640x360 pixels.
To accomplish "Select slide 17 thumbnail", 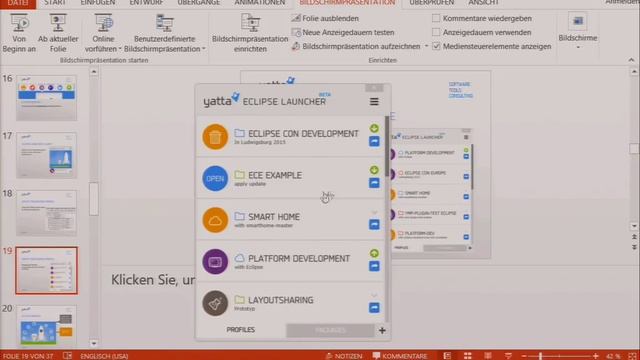I will (x=47, y=155).
